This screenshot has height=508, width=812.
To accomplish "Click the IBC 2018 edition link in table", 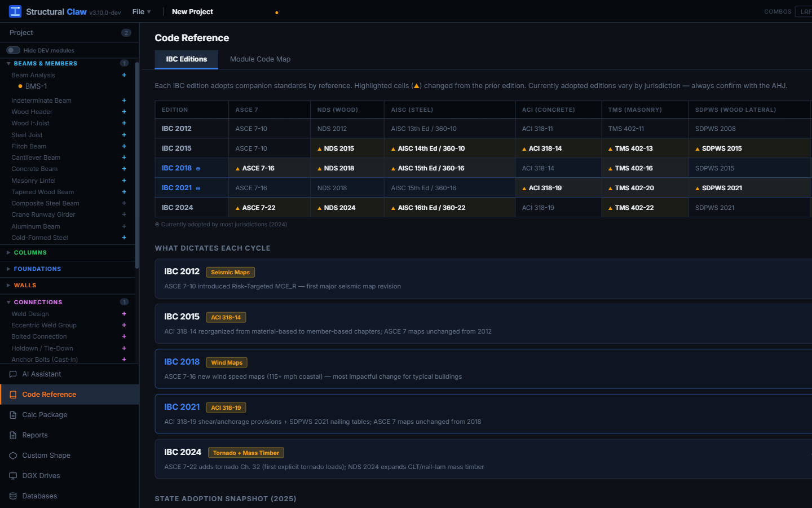I will pos(176,168).
